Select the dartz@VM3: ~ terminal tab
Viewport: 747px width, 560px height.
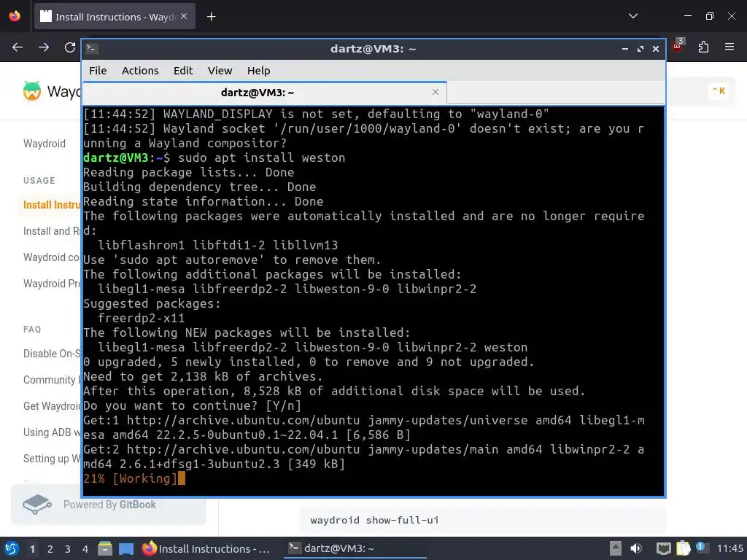[264, 93]
